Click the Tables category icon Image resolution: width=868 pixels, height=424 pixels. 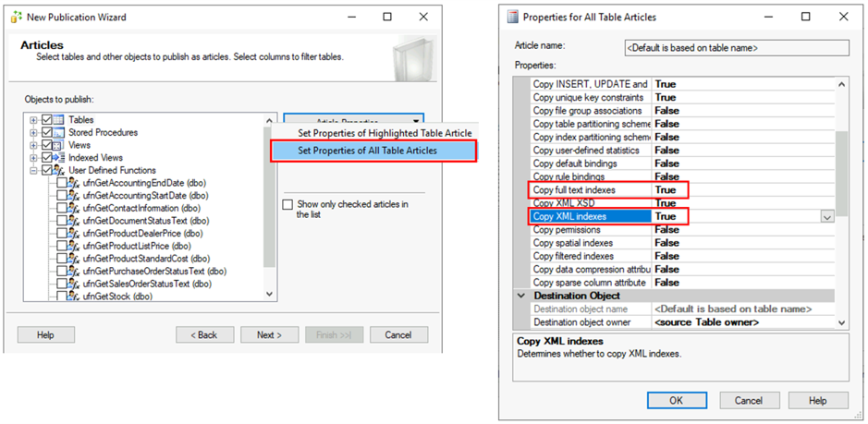click(58, 119)
